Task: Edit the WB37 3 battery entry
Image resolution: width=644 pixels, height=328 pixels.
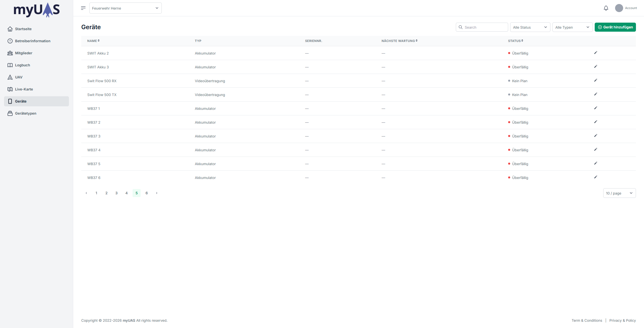Action: 595,136
